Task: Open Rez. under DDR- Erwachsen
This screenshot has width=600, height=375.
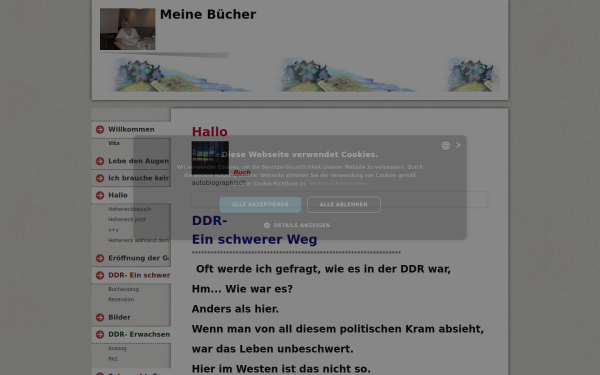Action: click(x=113, y=359)
